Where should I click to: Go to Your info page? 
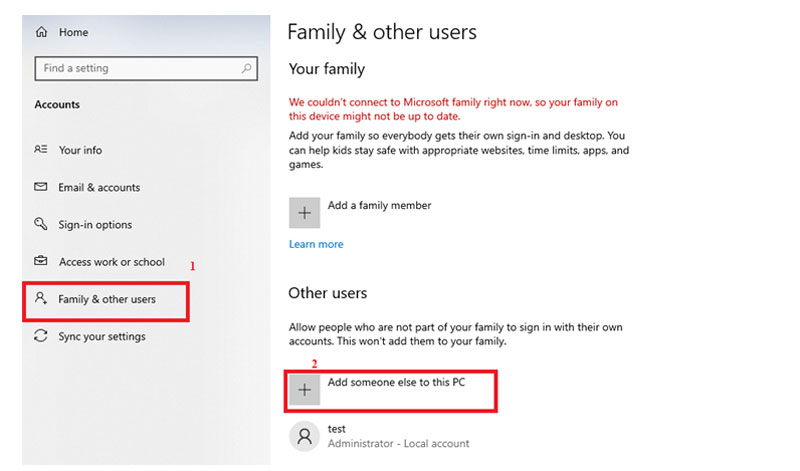tap(80, 150)
